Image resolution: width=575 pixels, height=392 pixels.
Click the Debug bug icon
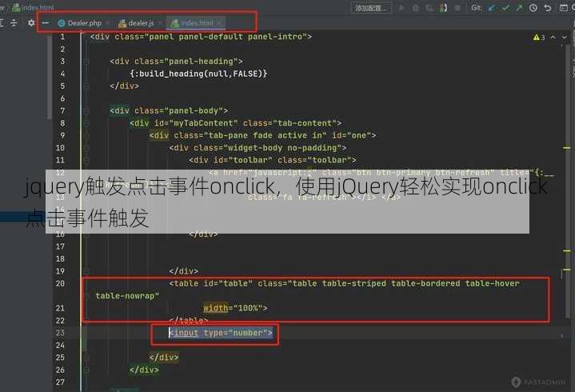(416, 8)
